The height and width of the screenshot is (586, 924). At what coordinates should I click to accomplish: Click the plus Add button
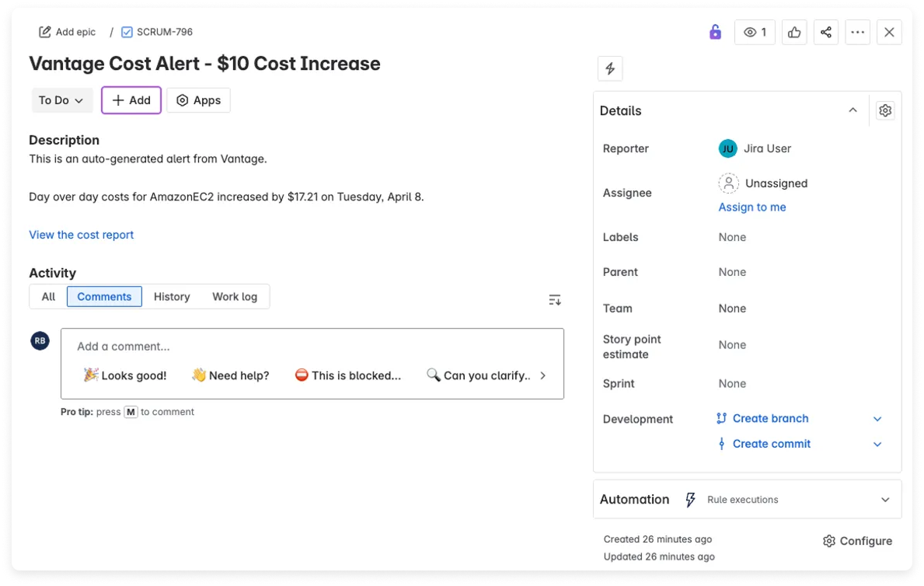click(x=131, y=100)
